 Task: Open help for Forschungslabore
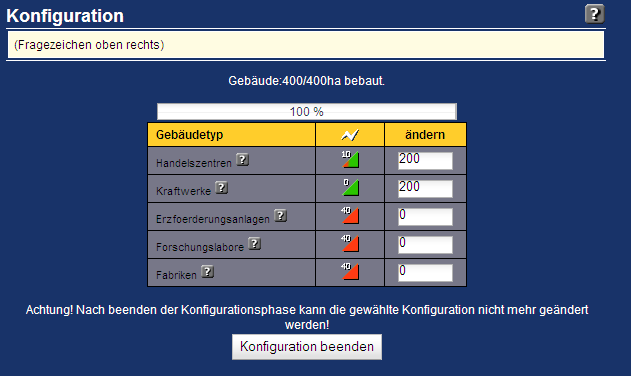[254, 244]
